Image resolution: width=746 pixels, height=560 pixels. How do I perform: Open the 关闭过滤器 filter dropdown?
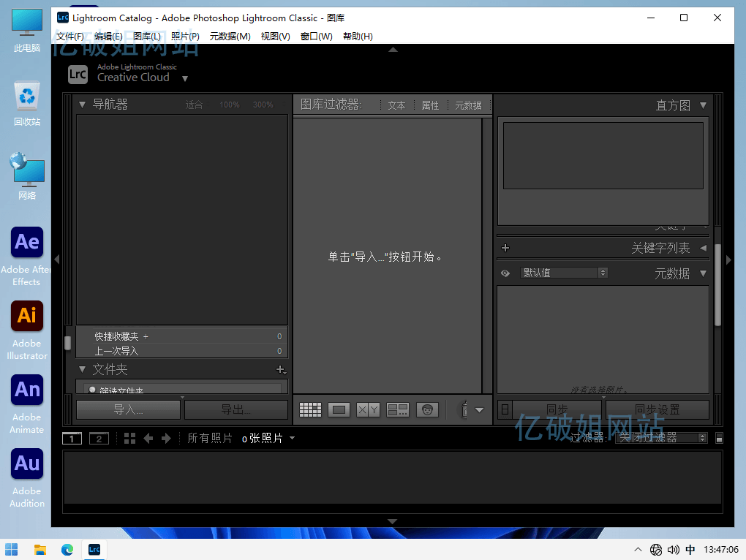661,438
